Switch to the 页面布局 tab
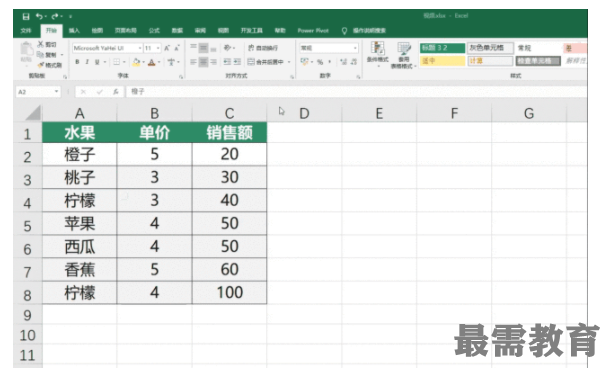The width and height of the screenshot is (606, 380). (x=126, y=31)
